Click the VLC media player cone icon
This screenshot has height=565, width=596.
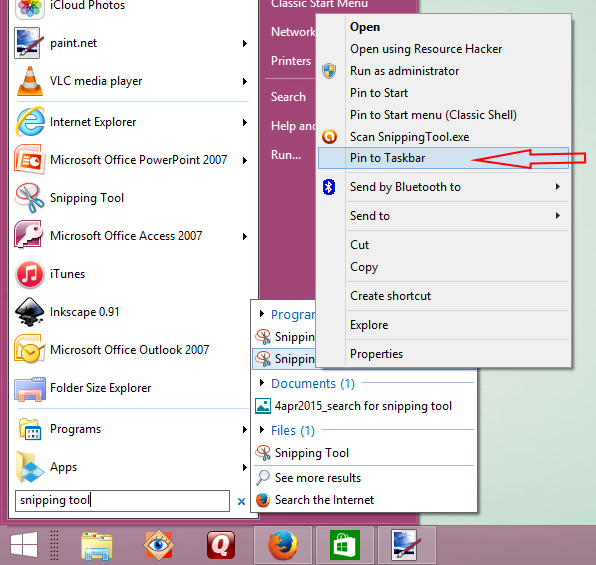[x=30, y=81]
